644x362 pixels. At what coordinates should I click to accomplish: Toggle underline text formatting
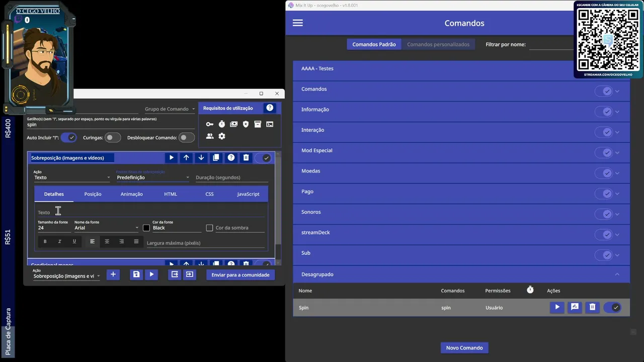tap(74, 242)
